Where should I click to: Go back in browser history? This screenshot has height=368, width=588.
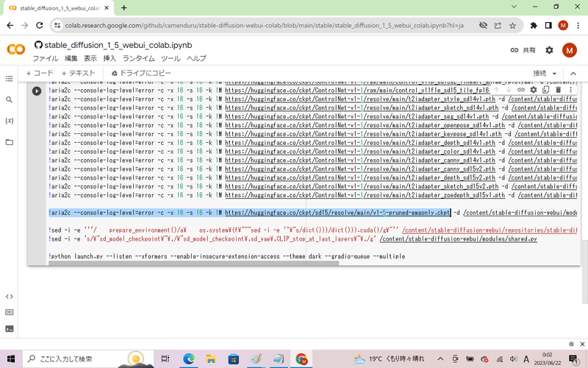coord(10,26)
